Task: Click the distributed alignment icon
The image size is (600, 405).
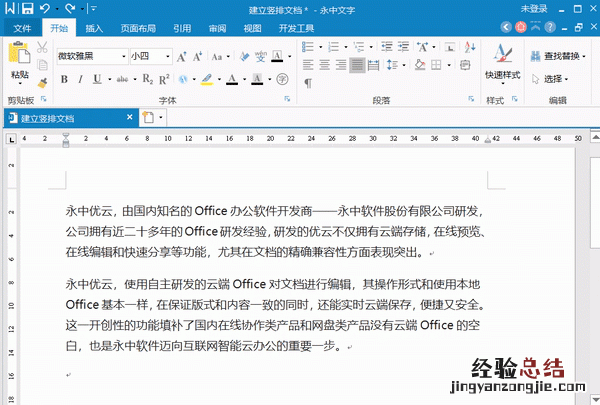Action: (373, 65)
